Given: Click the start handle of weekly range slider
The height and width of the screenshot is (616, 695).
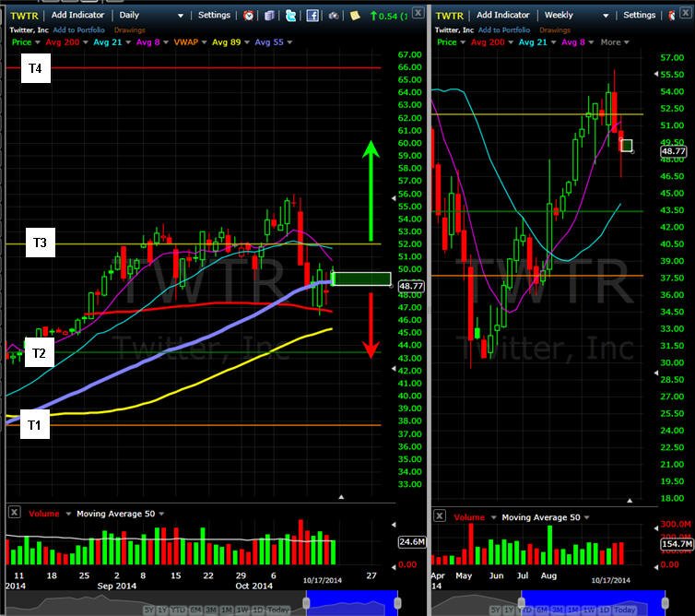Looking at the screenshot, I should pyautogui.click(x=522, y=603).
